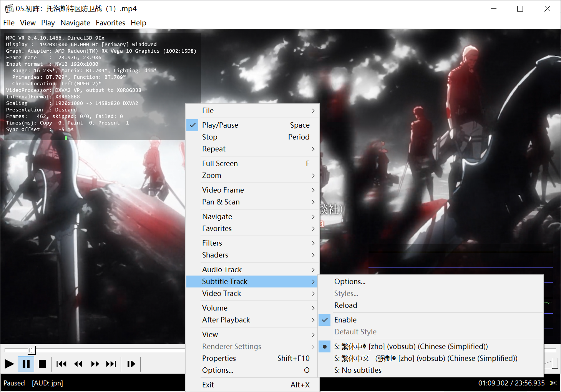Reload subtitles from the submenu
The image size is (561, 392).
[345, 305]
